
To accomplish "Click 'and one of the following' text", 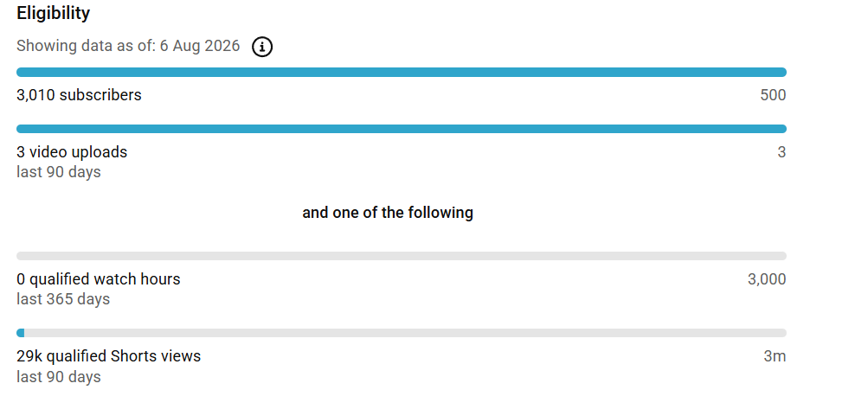I will click(x=388, y=213).
